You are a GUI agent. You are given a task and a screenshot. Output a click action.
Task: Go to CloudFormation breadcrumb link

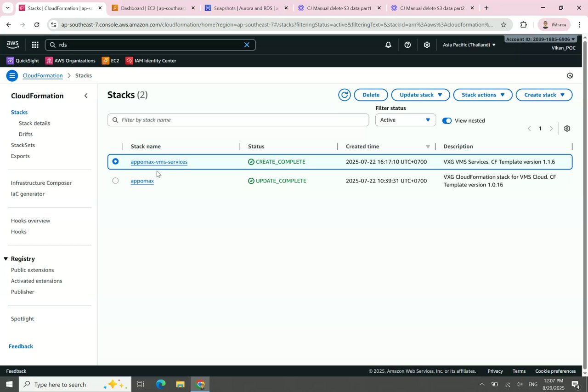[43, 75]
